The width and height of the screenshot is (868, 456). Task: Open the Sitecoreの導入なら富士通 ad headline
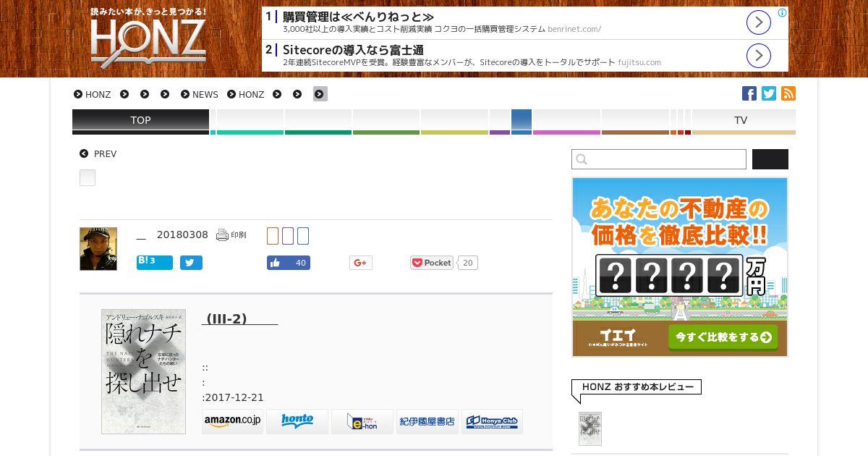coord(353,50)
